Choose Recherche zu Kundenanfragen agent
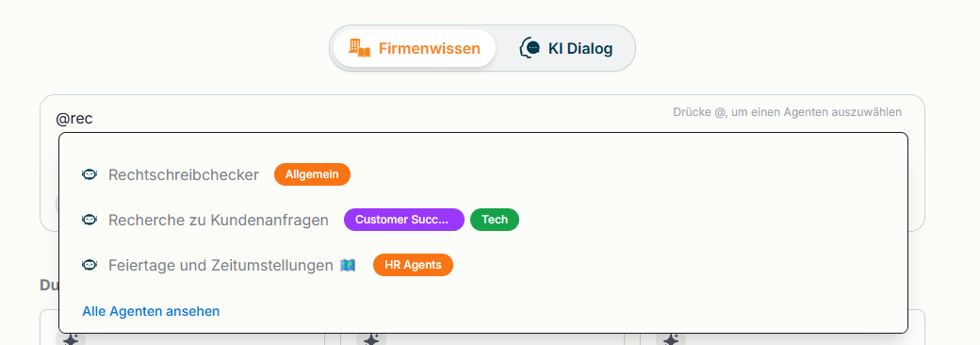Screen dimensions: 980x345 218,220
